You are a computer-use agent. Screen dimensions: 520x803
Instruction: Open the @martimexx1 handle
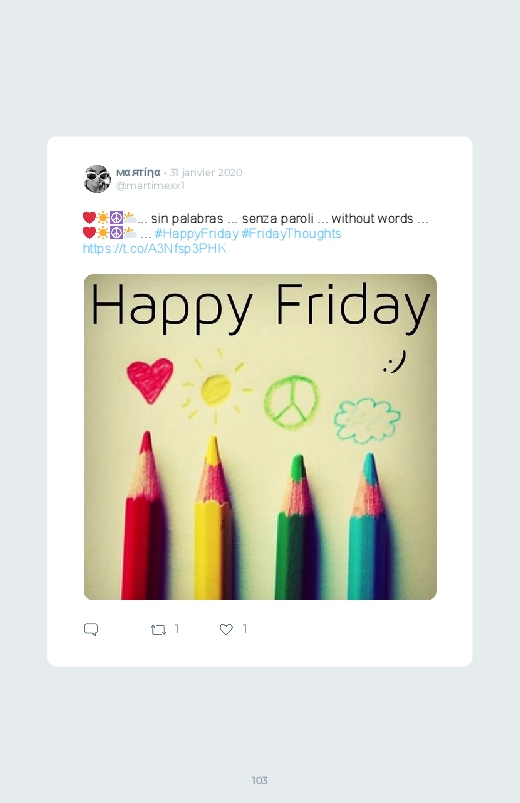(x=150, y=186)
